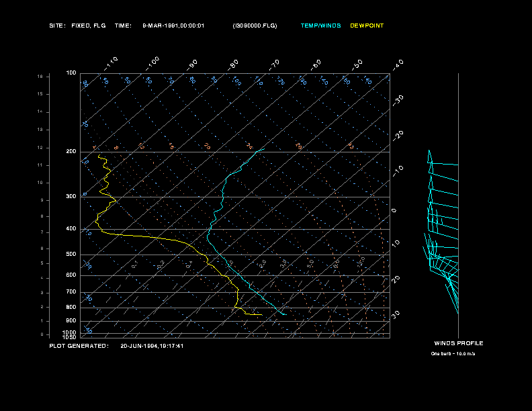Click the 'TIME:' header label

click(x=123, y=26)
